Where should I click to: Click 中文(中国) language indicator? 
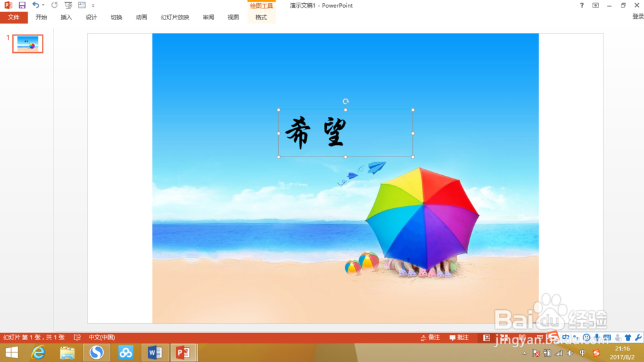point(102,338)
